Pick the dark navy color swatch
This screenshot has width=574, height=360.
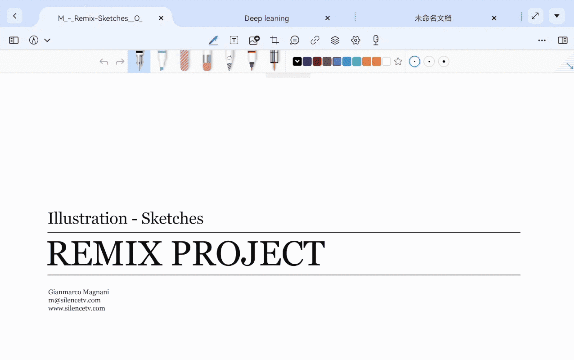click(x=308, y=62)
